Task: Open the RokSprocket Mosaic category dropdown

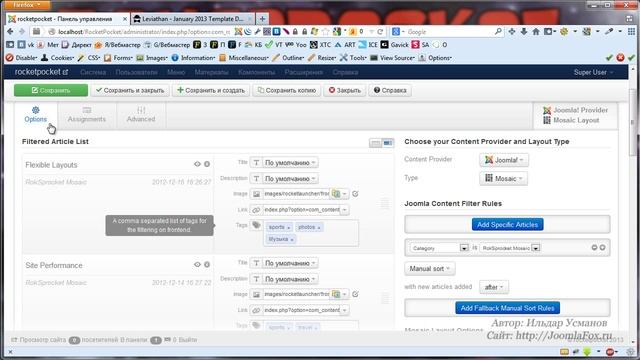Action: (x=510, y=248)
